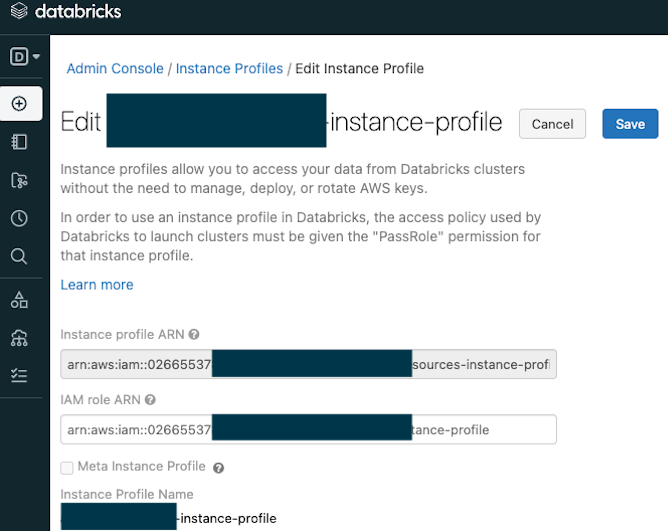Click the Instance Profile Name label
The image size is (668, 531).
click(127, 494)
